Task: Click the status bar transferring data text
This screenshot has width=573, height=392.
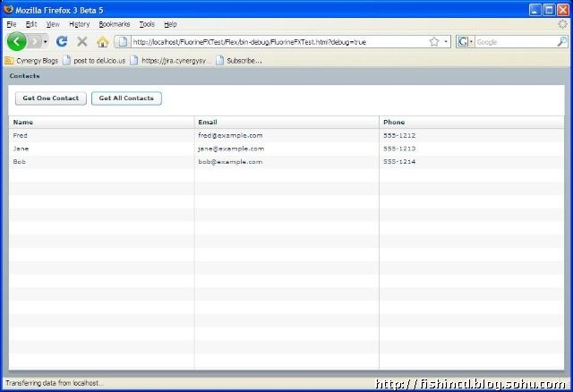Action: (55, 383)
